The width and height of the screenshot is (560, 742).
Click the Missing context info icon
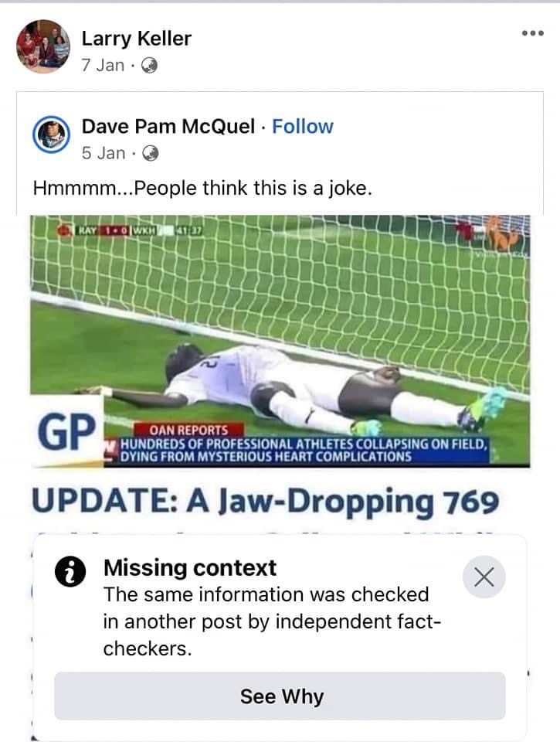70,572
